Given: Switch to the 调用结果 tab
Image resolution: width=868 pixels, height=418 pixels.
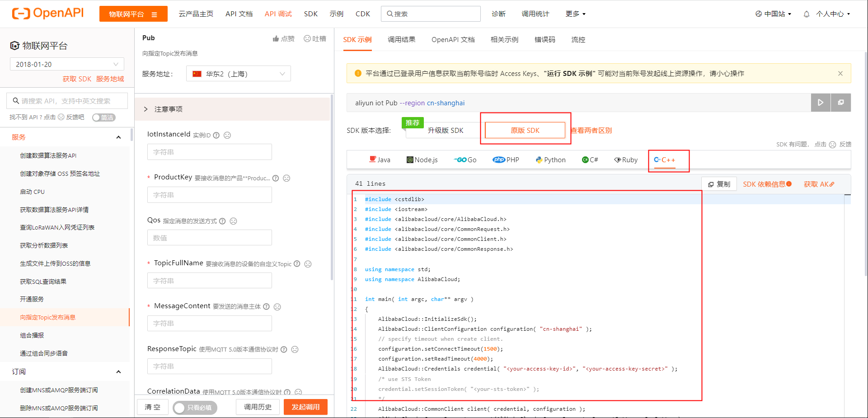Looking at the screenshot, I should click(x=401, y=40).
